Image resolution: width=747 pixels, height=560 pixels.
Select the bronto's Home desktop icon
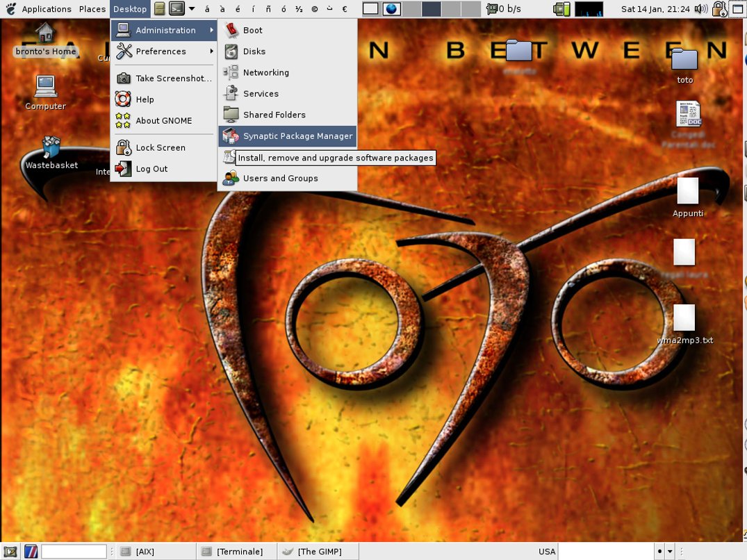click(46, 39)
